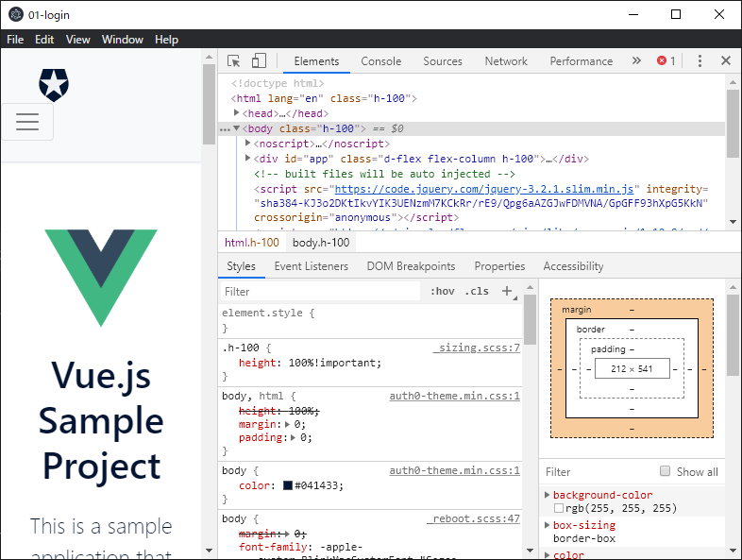Click the Styles Filter input field
Image resolution: width=742 pixels, height=560 pixels.
[320, 292]
